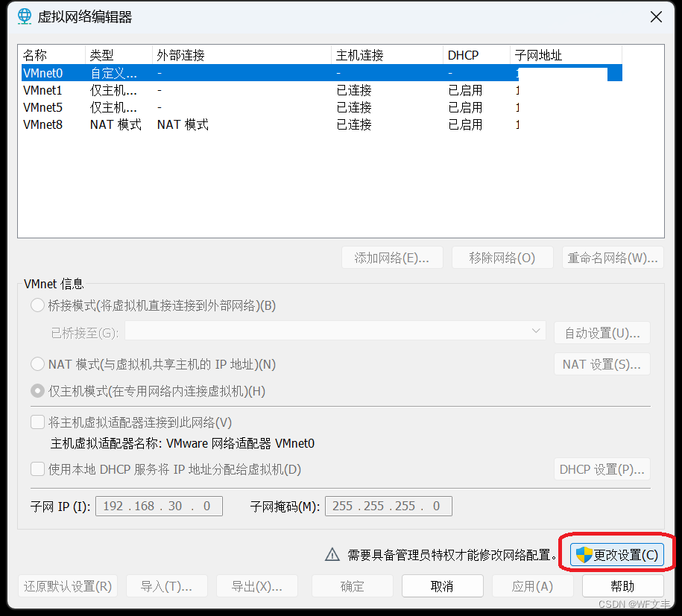Screen dimensions: 682x616
Task: Click the 帮助 help button
Action: [622, 585]
